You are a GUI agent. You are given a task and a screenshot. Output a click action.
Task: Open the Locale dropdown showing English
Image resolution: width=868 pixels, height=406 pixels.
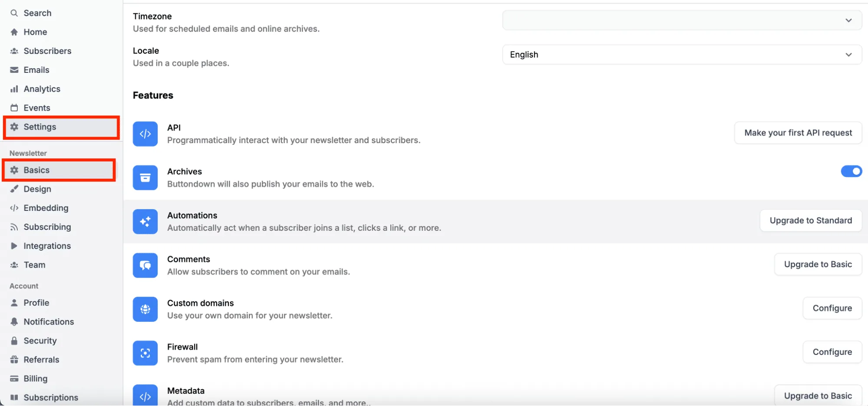pyautogui.click(x=682, y=55)
